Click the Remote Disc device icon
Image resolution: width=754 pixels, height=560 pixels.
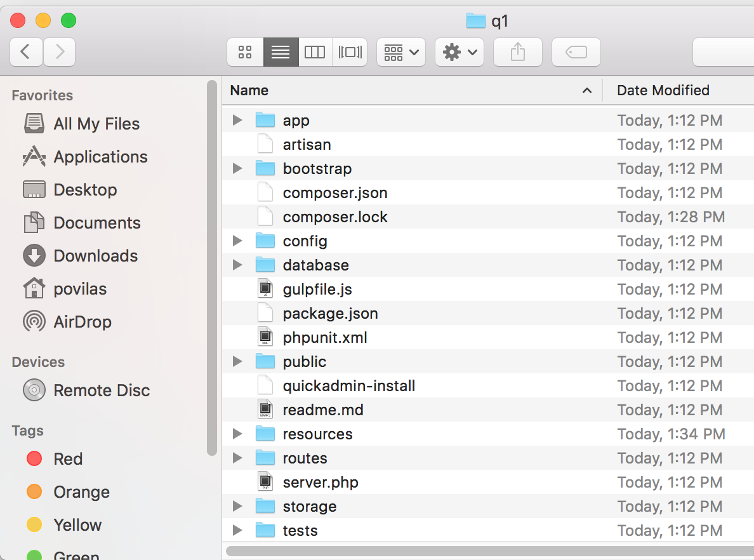(x=34, y=390)
